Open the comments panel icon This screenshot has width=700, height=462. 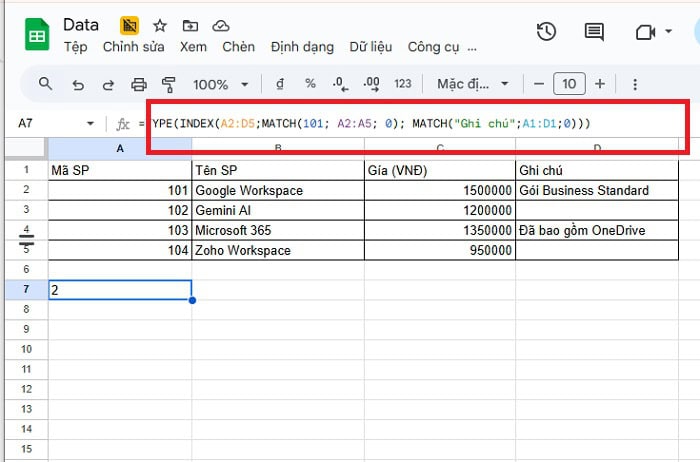coord(594,32)
